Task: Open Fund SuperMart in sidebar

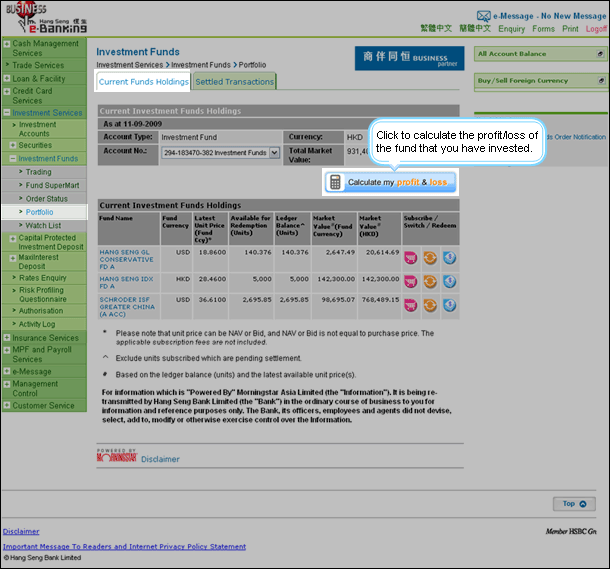Action: (53, 186)
